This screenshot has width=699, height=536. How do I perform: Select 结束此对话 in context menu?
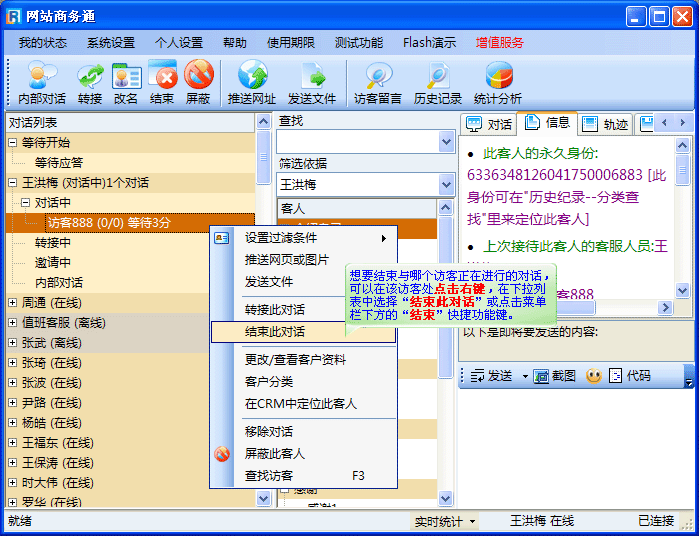(x=275, y=331)
